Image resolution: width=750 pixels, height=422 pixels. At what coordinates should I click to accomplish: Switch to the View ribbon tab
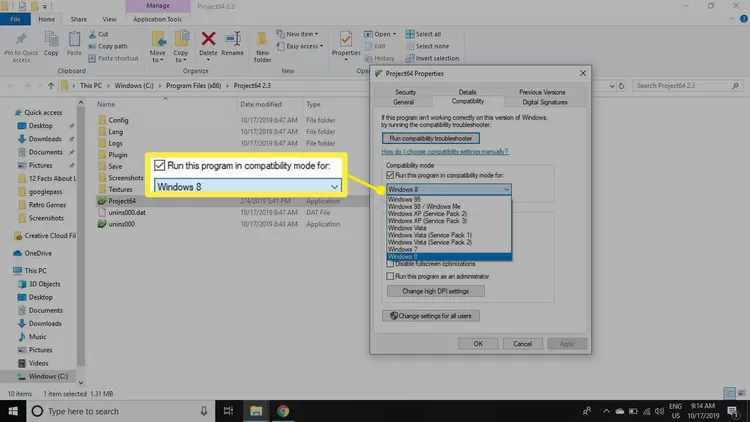tap(109, 19)
